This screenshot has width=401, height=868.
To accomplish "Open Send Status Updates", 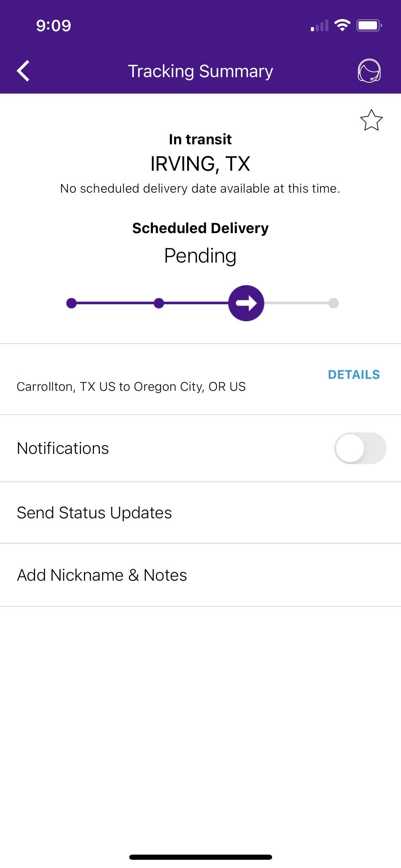I will pyautogui.click(x=95, y=513).
